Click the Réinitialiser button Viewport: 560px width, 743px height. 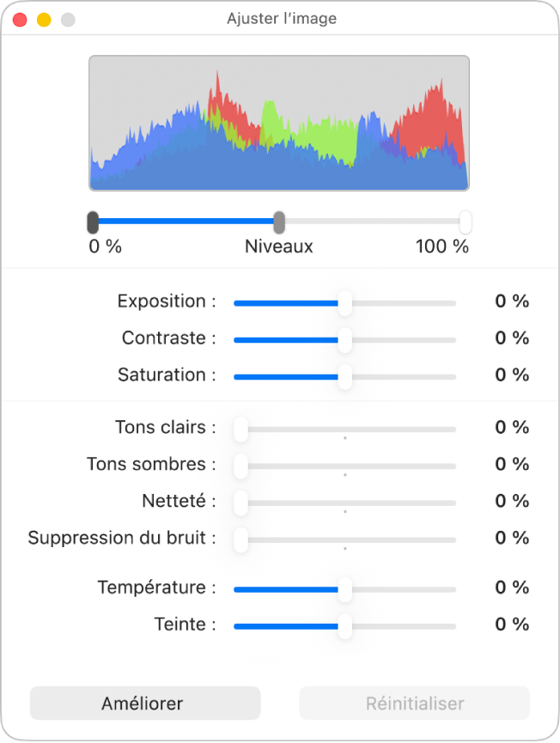(414, 703)
